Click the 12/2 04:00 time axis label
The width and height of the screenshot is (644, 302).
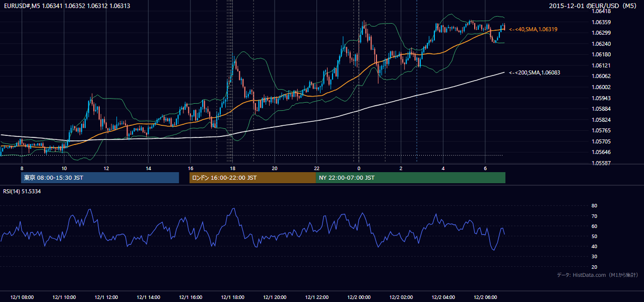pyautogui.click(x=443, y=297)
